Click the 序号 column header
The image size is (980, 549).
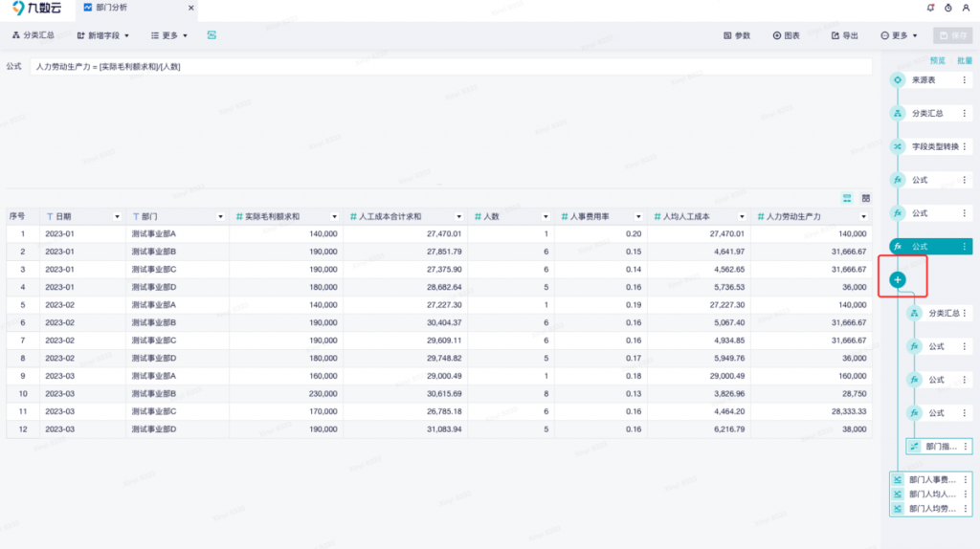(23, 217)
